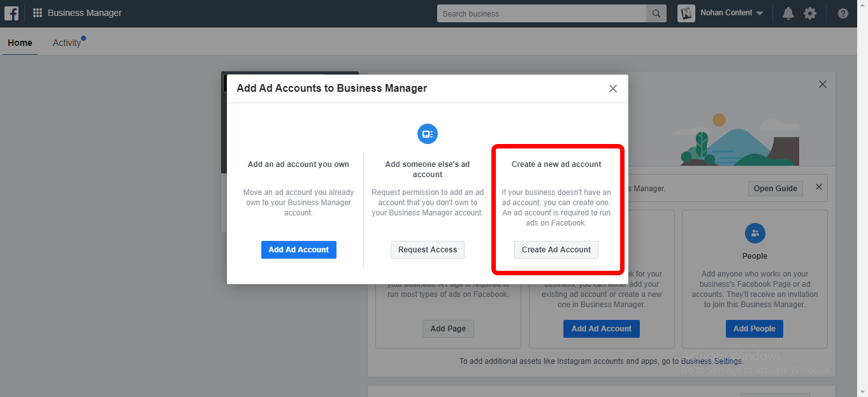The width and height of the screenshot is (868, 397).
Task: Open the Business Settings link
Action: point(711,361)
